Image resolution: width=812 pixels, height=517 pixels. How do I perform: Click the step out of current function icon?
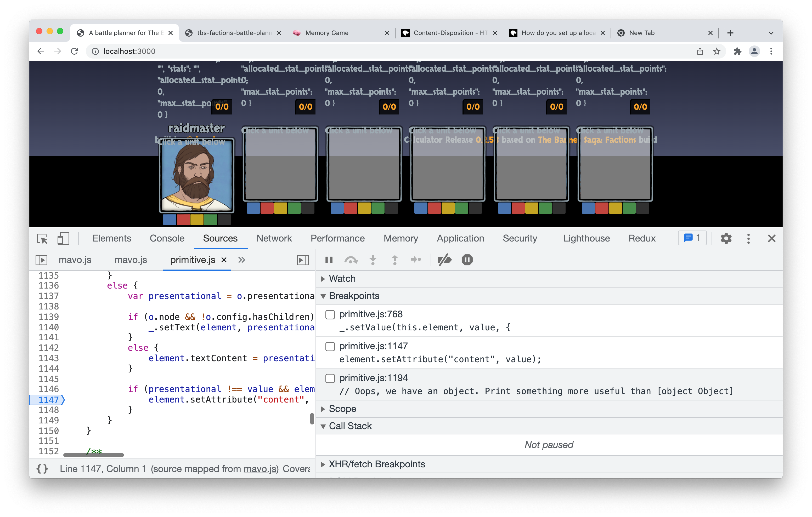point(394,260)
